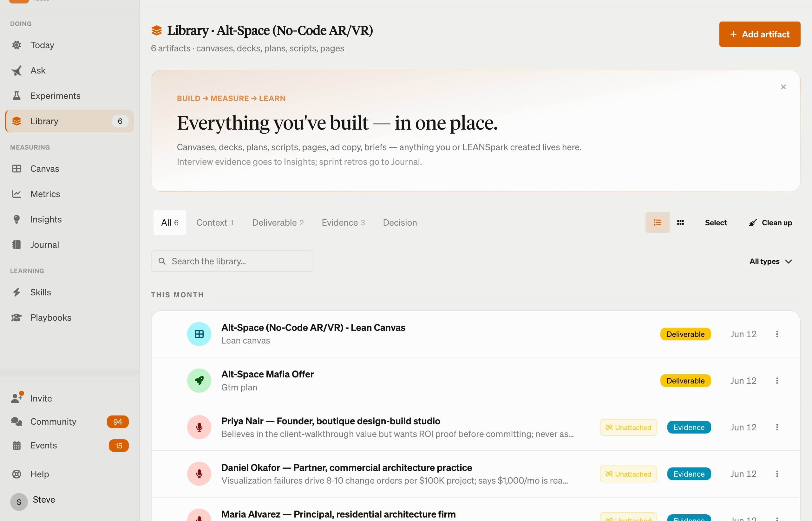
Task: Click the Community 94 count badge
Action: click(117, 421)
